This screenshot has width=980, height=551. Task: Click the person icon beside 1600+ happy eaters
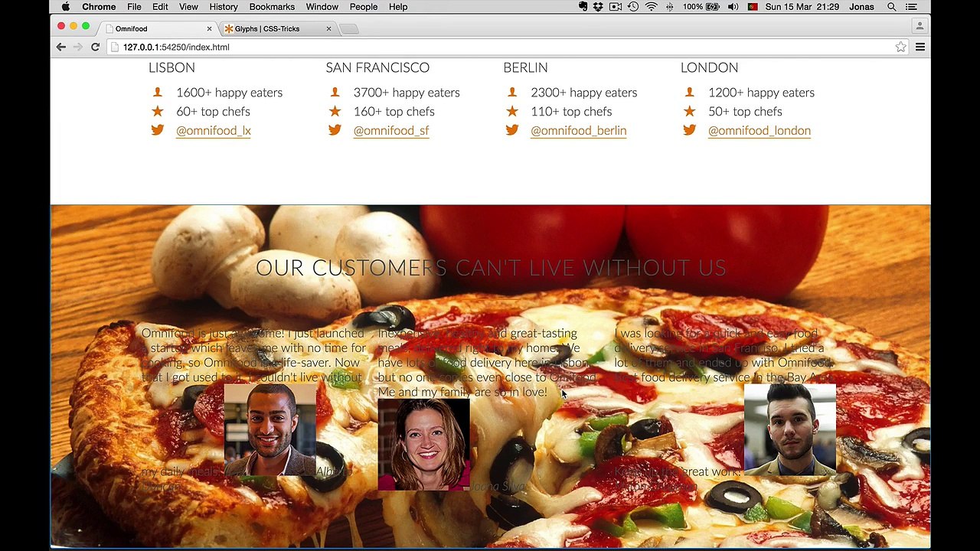tap(158, 92)
